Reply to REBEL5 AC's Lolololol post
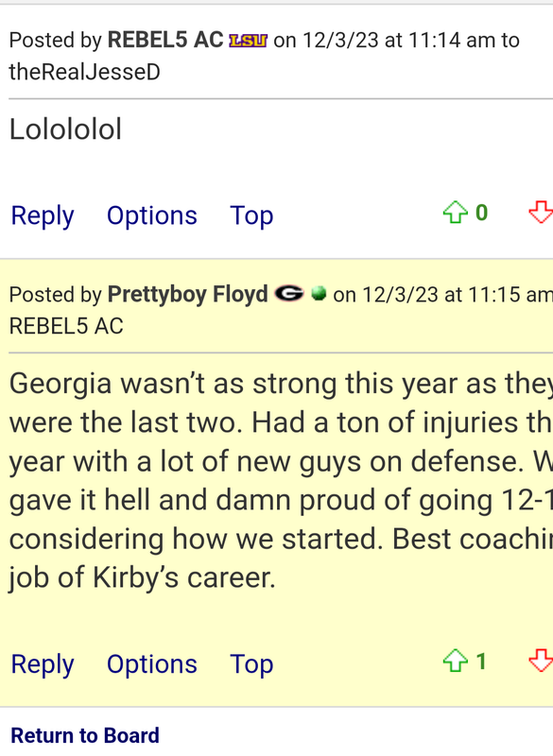 pyautogui.click(x=43, y=215)
